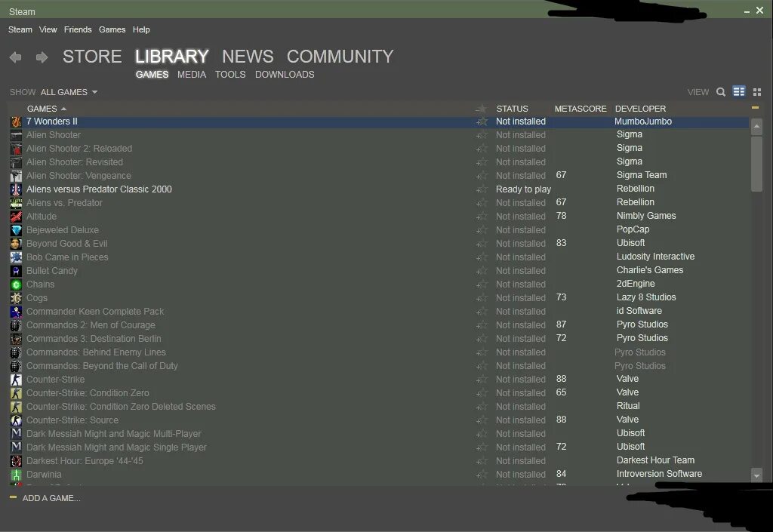Open the Steam menu

coord(20,29)
